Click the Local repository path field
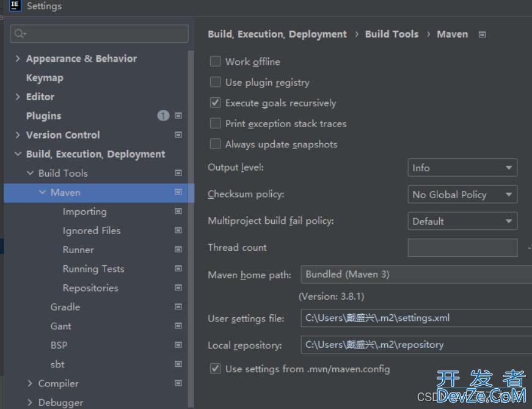The width and height of the screenshot is (532, 409). point(417,345)
